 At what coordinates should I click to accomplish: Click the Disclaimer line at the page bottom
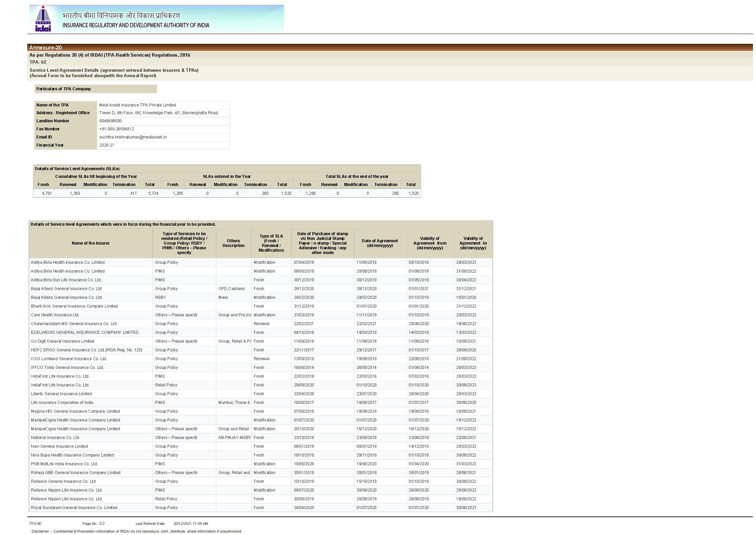point(136,531)
